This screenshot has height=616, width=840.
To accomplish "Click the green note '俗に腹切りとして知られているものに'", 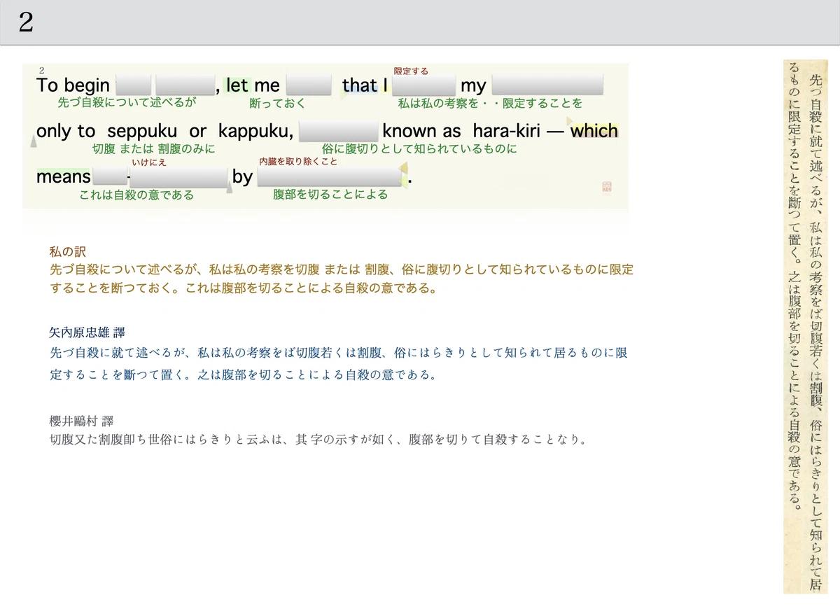I will pos(419,149).
